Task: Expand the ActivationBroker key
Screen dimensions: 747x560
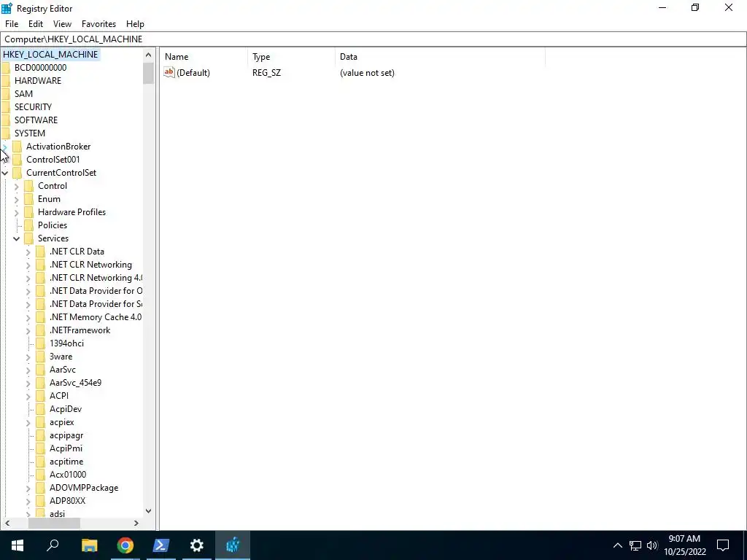Action: click(x=5, y=147)
